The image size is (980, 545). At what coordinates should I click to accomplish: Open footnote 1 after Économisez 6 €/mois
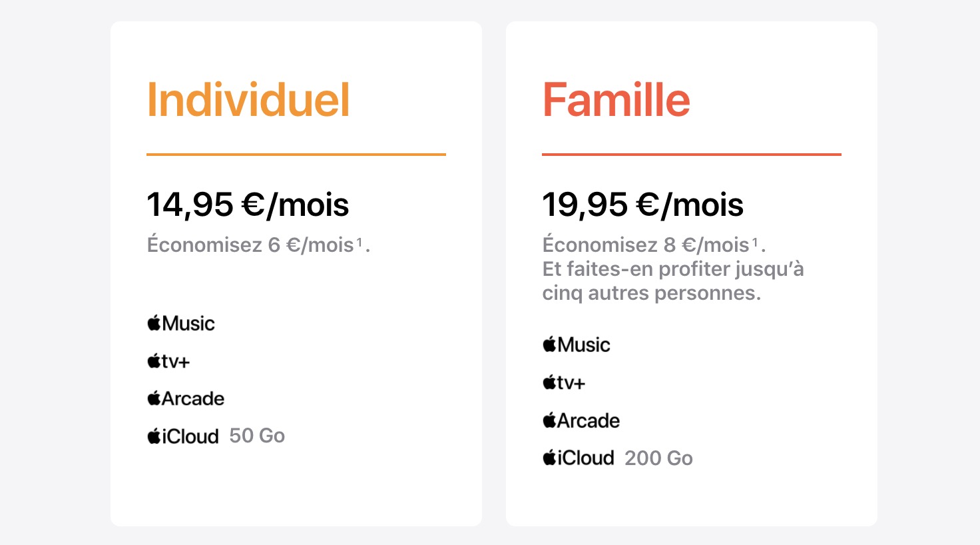(x=360, y=243)
